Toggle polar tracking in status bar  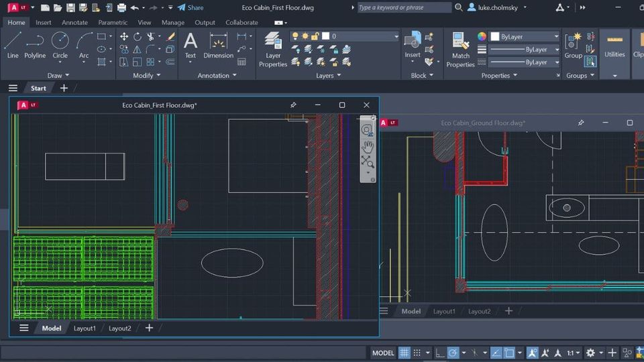point(453,353)
